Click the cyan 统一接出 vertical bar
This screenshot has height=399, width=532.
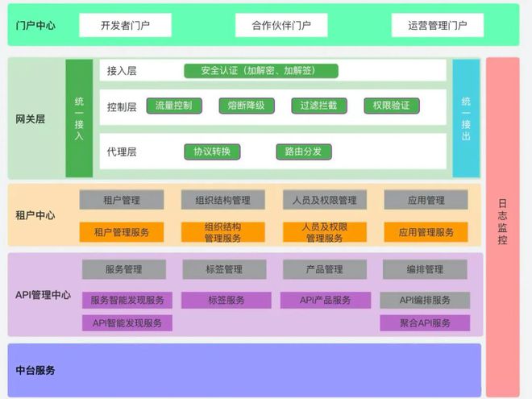(x=465, y=118)
